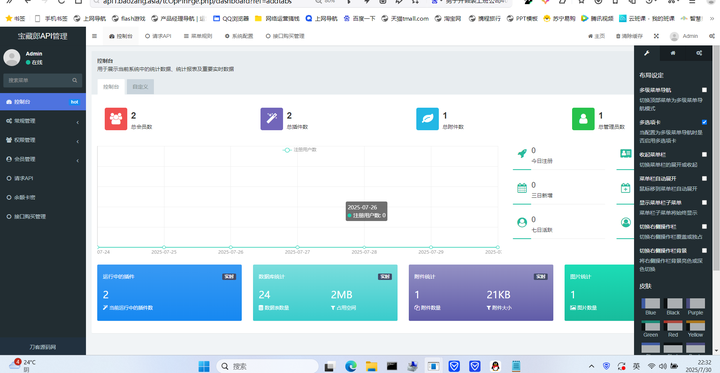Open the 百度一下 bookmark

(x=360, y=19)
